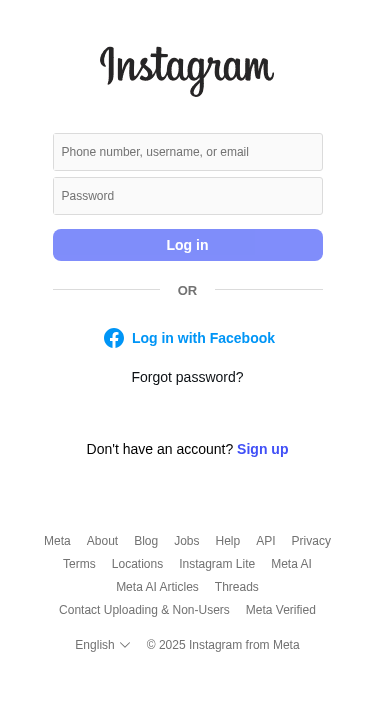Open the Meta footer link
Viewport: 375px width, 715px height.
(x=57, y=541)
